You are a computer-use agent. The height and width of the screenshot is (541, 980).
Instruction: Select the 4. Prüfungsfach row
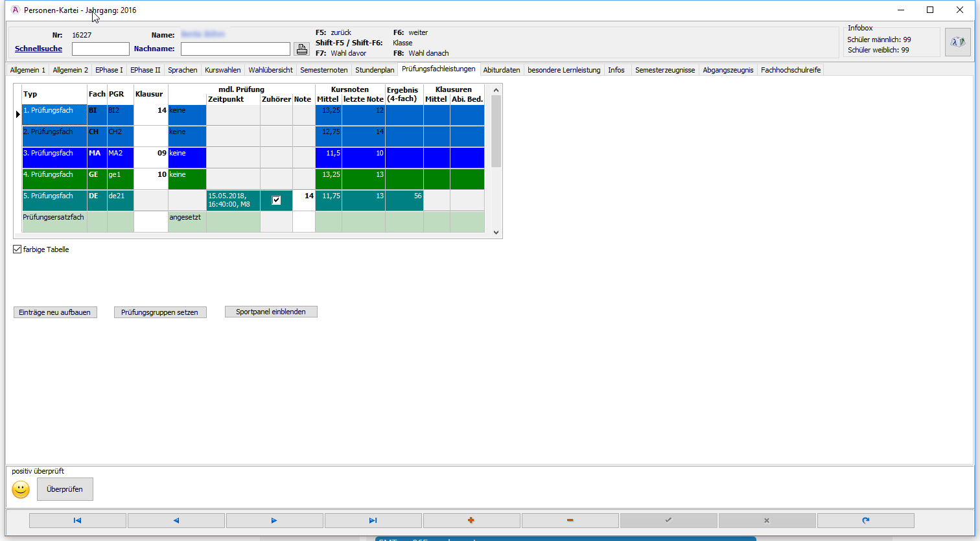pyautogui.click(x=253, y=179)
